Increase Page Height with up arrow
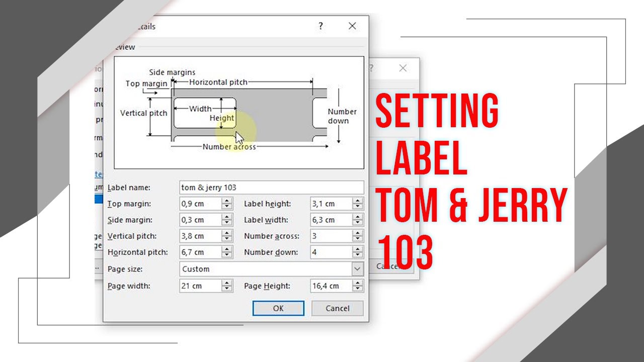 pos(358,283)
